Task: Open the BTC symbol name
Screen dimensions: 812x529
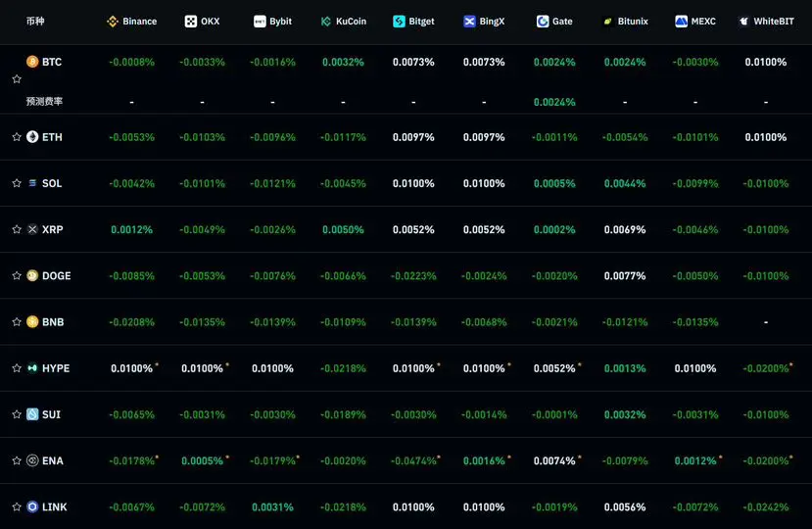Action: click(52, 62)
